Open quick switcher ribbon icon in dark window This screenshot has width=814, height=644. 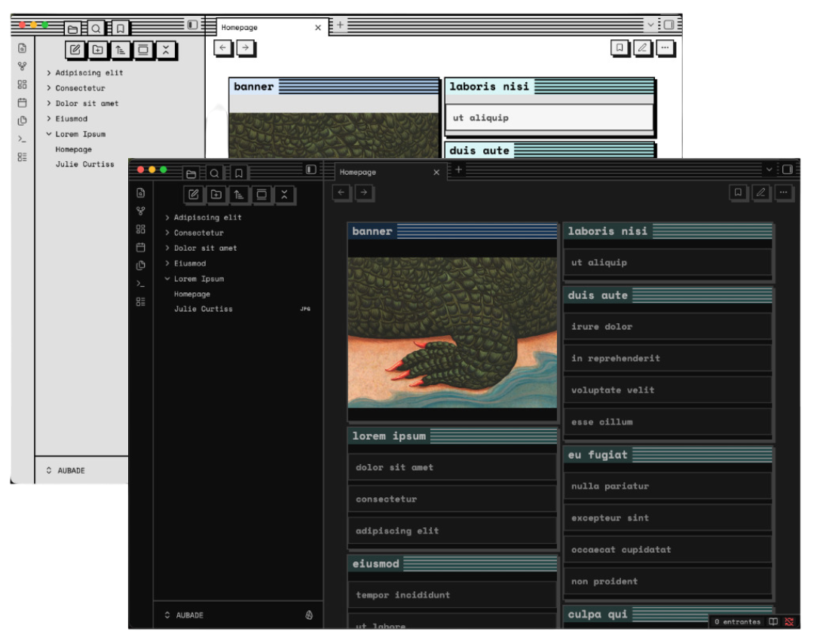(141, 193)
